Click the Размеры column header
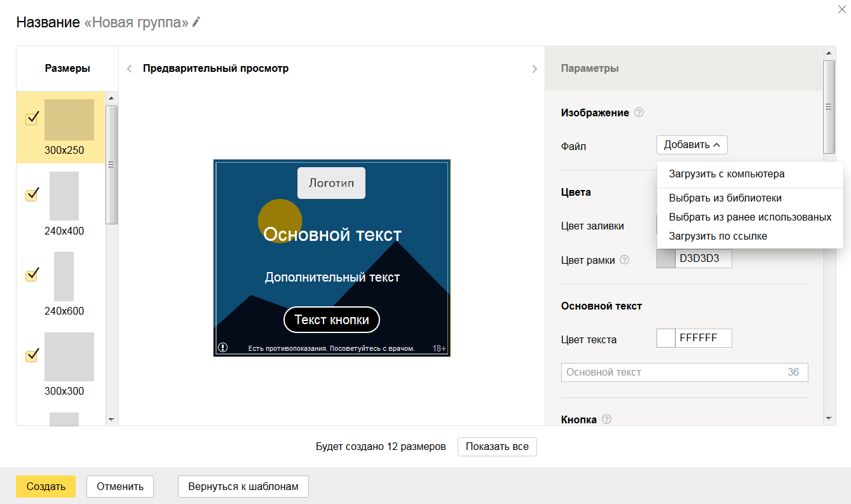Image resolution: width=851 pixels, height=504 pixels. tap(67, 69)
